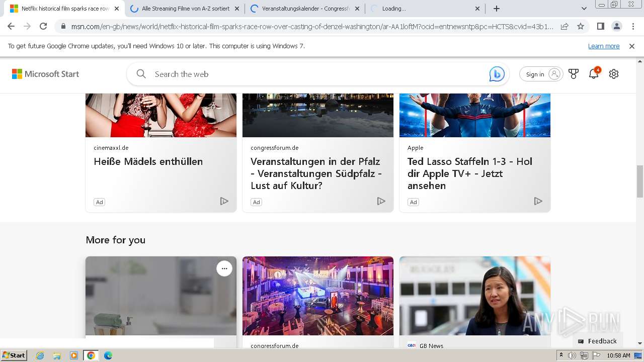Open Bing chat icon
Screen dimensions: 644x362
497,74
